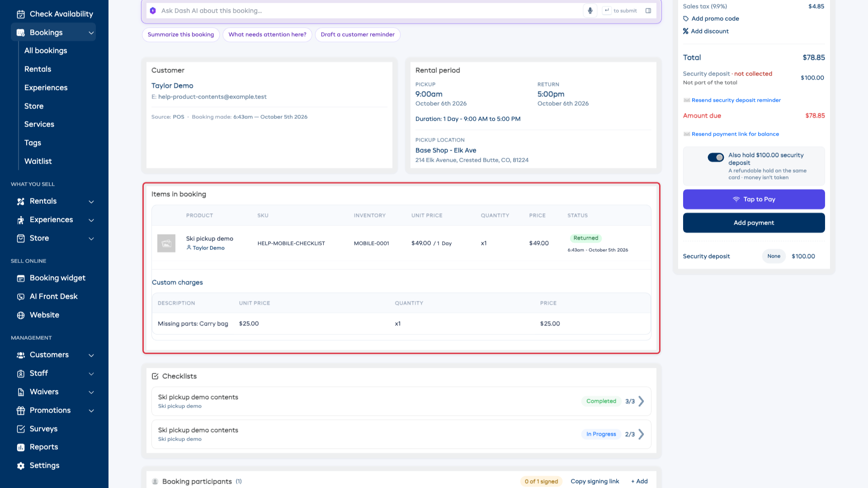The width and height of the screenshot is (868, 488).
Task: Open the In Progress checklist via its chevron
Action: coord(641,434)
